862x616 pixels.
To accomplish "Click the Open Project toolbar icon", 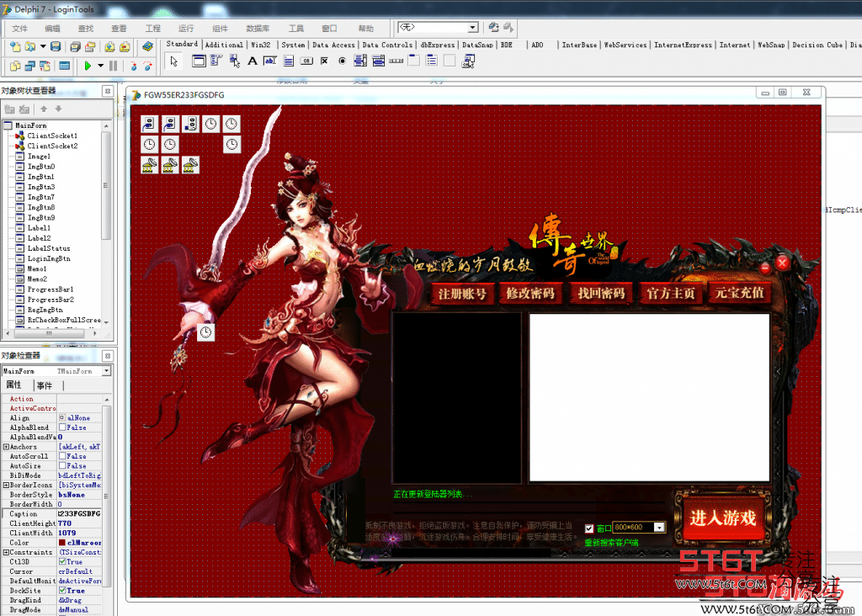I will 90,47.
